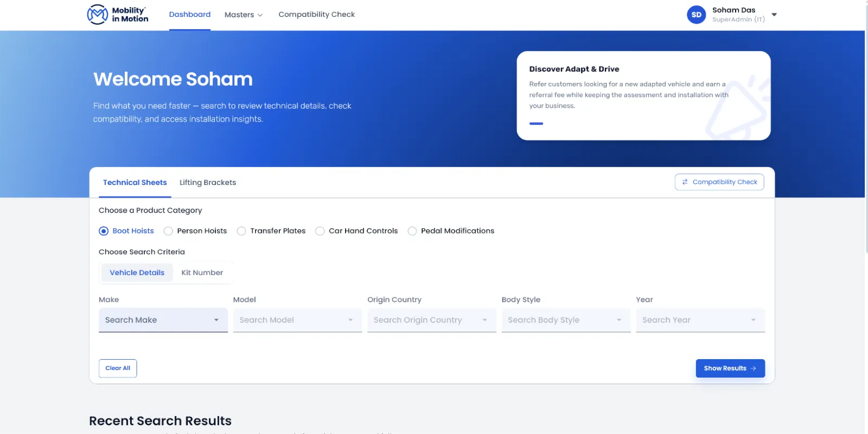Viewport: 868px width, 434px height.
Task: Click the Welcome Soham heading
Action: click(173, 79)
